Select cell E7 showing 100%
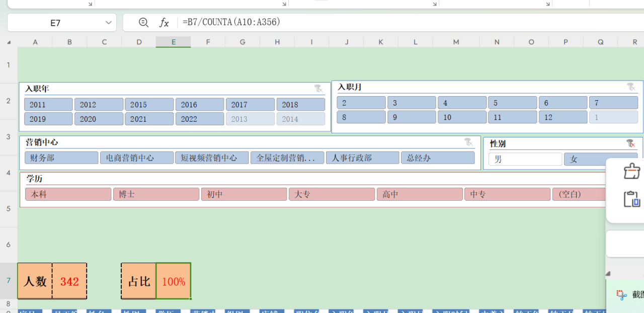The image size is (644, 313). (174, 281)
